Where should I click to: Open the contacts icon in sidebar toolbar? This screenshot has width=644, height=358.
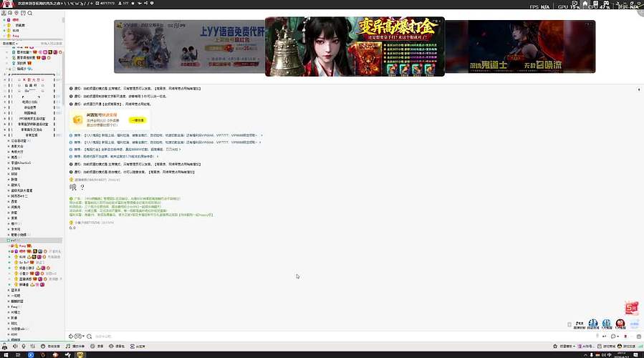coord(4,13)
